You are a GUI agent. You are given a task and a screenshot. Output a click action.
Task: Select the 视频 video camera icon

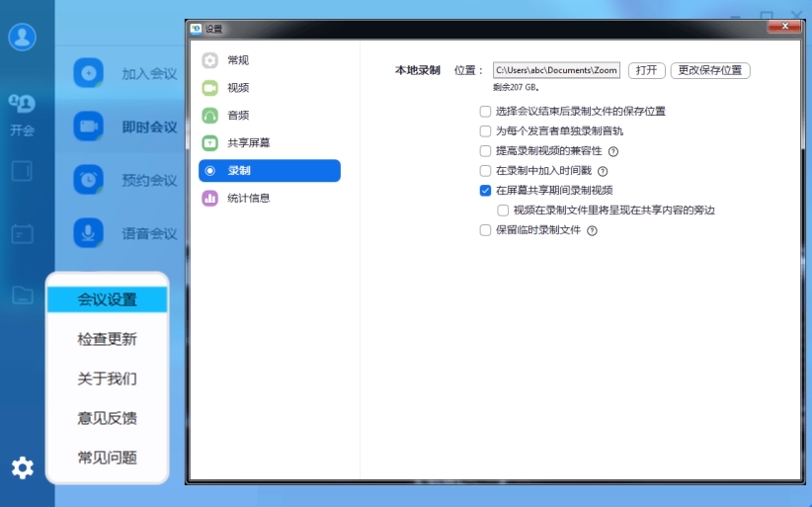click(209, 88)
